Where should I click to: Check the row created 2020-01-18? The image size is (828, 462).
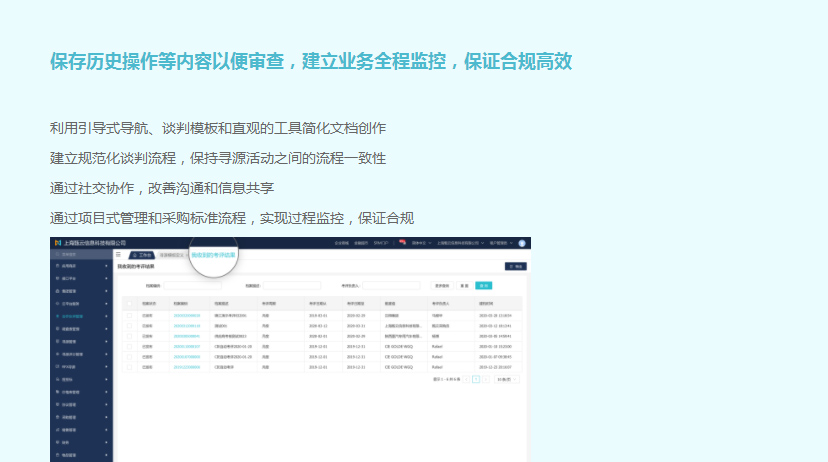pyautogui.click(x=129, y=346)
